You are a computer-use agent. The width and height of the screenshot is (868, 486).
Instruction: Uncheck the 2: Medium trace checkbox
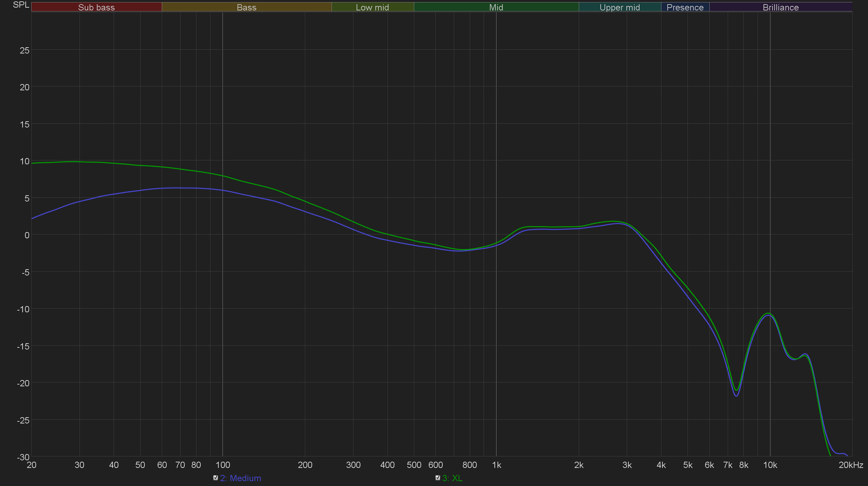pos(216,478)
